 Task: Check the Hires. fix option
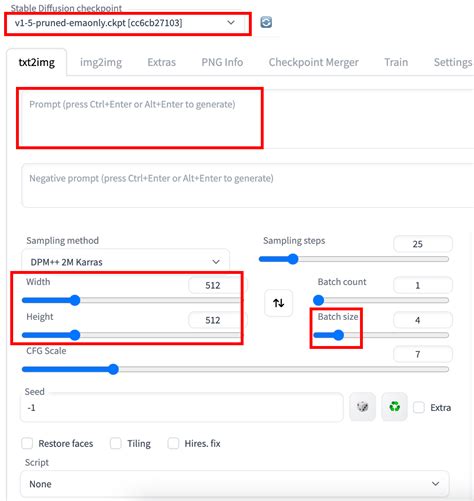point(173,444)
